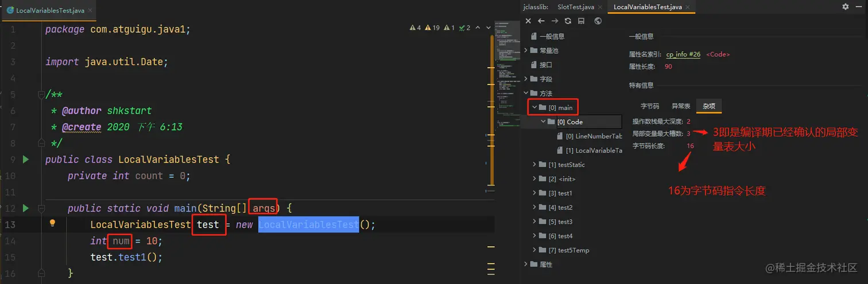
Task: Switch to the 字节码 tab
Action: click(650, 106)
